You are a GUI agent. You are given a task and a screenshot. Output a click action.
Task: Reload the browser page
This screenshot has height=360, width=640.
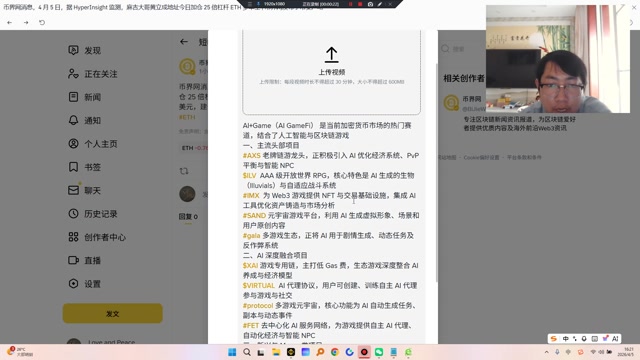42,22
